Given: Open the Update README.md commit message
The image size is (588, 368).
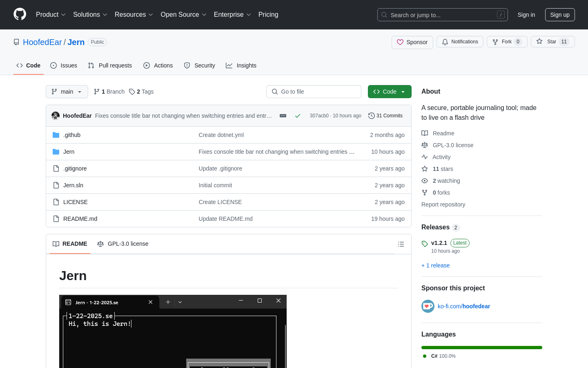Looking at the screenshot, I should [225, 219].
